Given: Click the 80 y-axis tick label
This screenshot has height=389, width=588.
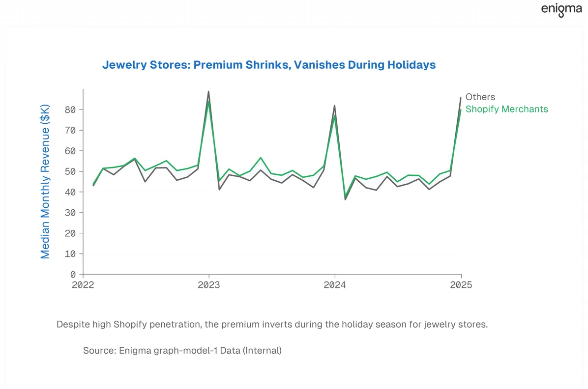Looking at the screenshot, I should click(x=70, y=110).
